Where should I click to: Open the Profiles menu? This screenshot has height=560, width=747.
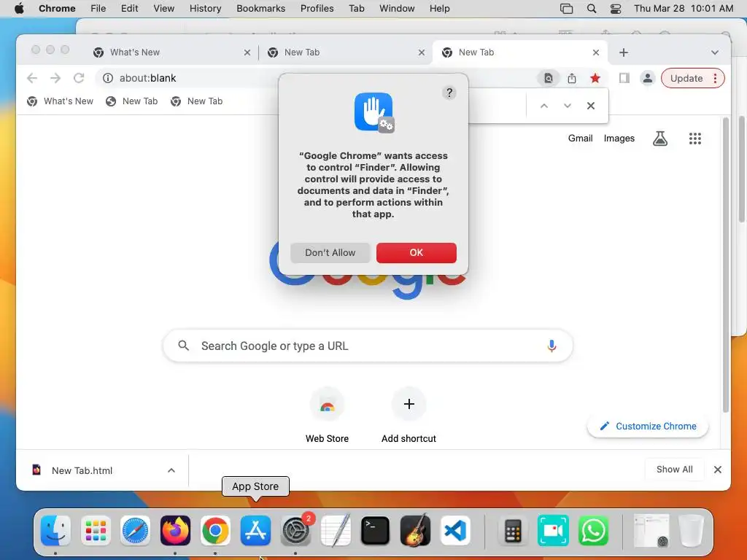pos(317,9)
